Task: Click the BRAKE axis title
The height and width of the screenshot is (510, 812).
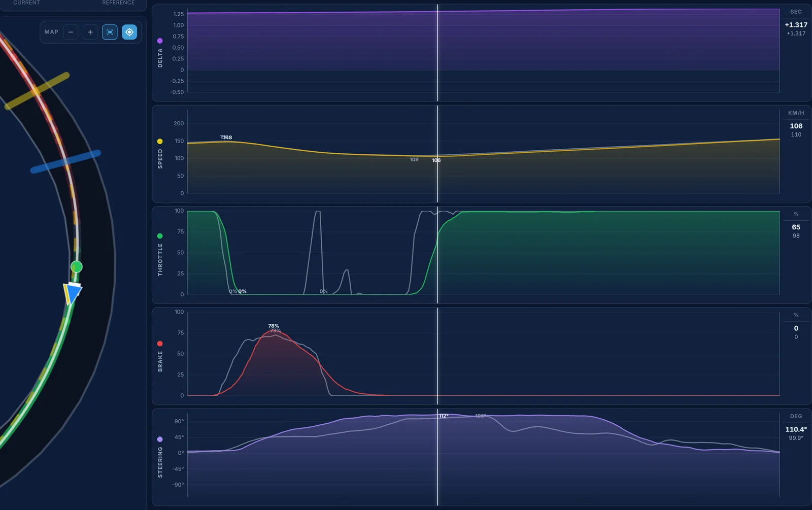Action: click(x=160, y=361)
